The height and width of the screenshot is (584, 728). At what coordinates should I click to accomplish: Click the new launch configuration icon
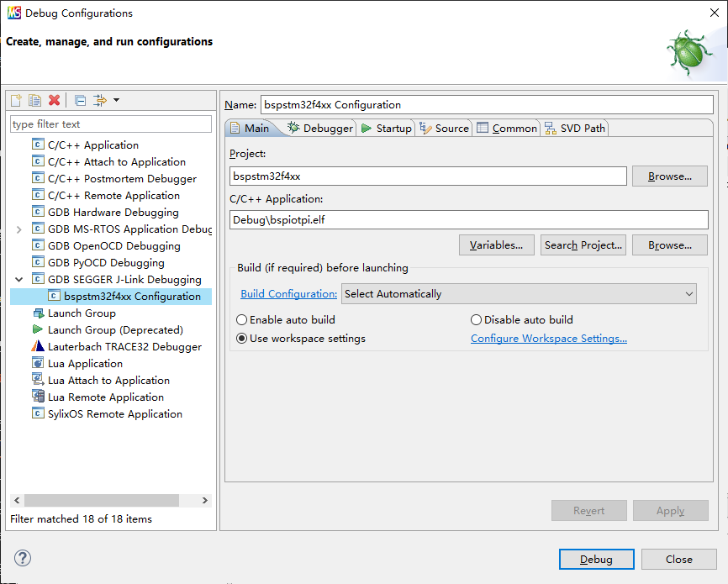click(16, 100)
